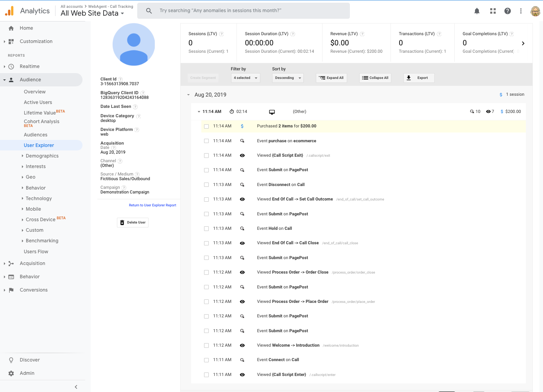
Task: Open the Filter by 4 selected dropdown
Action: tap(246, 78)
